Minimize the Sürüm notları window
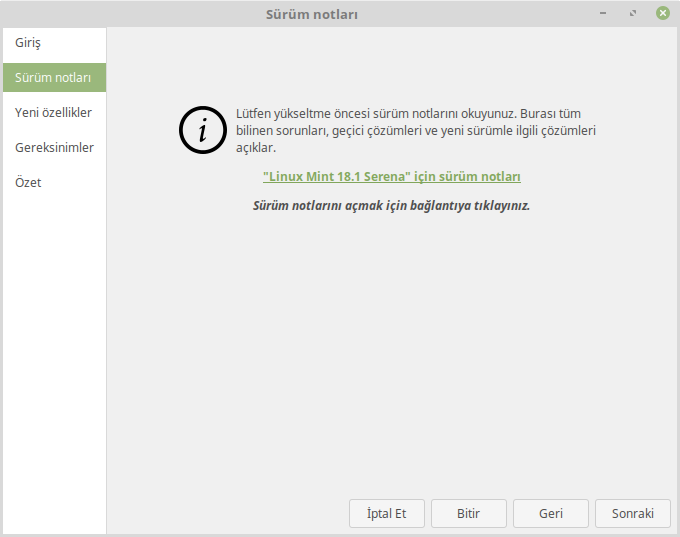Viewport: 680px width, 537px height. [603, 13]
